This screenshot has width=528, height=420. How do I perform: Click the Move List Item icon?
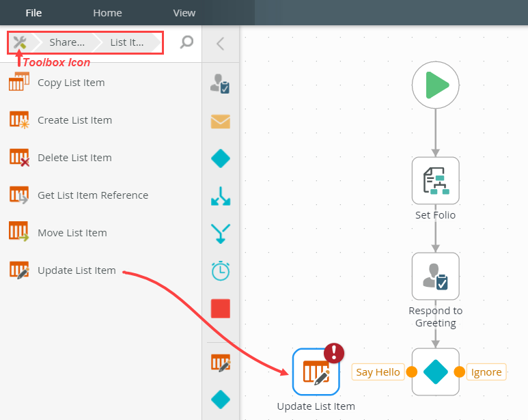pyautogui.click(x=19, y=232)
